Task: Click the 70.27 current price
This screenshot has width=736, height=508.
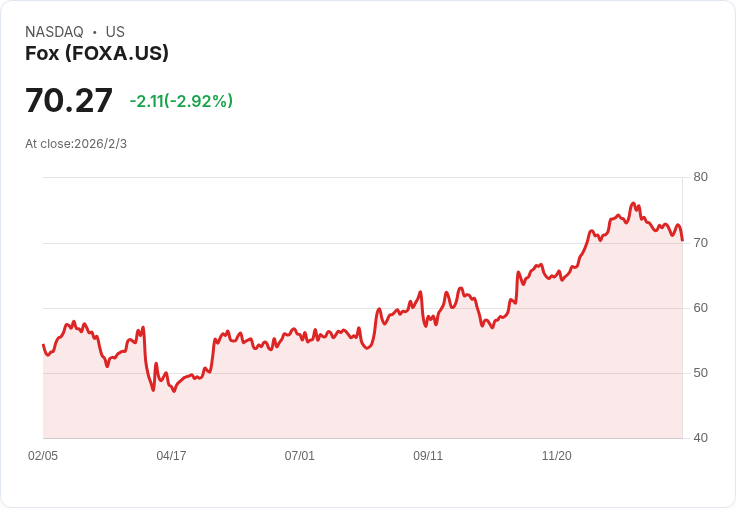Action: click(x=69, y=100)
